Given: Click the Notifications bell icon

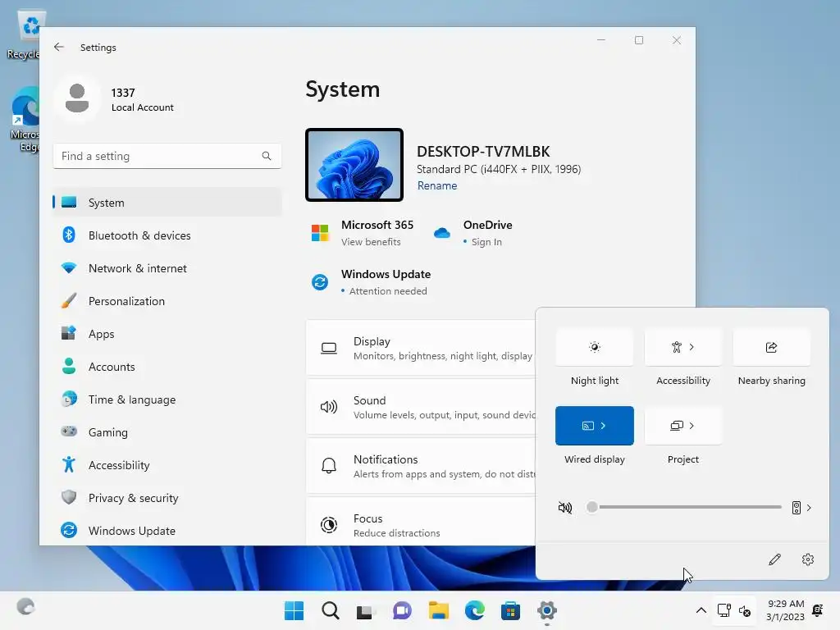Looking at the screenshot, I should [329, 466].
